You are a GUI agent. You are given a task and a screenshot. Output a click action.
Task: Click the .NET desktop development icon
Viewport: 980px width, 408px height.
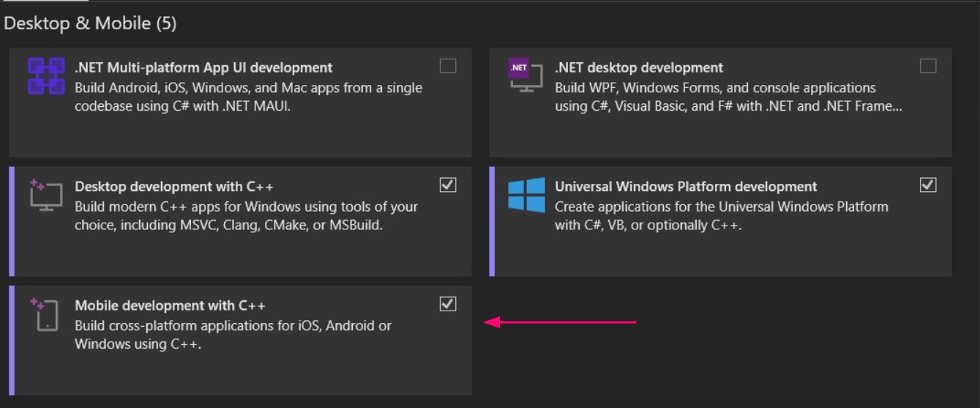tap(525, 76)
